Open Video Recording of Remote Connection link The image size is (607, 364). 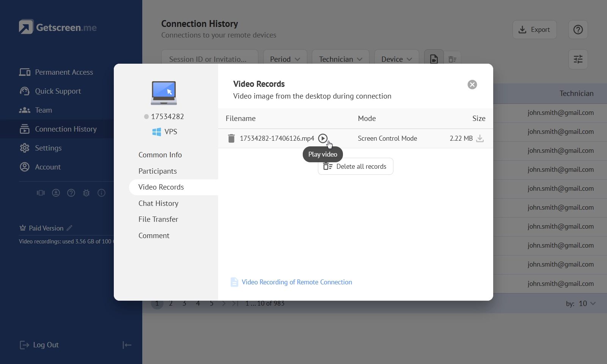point(296,282)
